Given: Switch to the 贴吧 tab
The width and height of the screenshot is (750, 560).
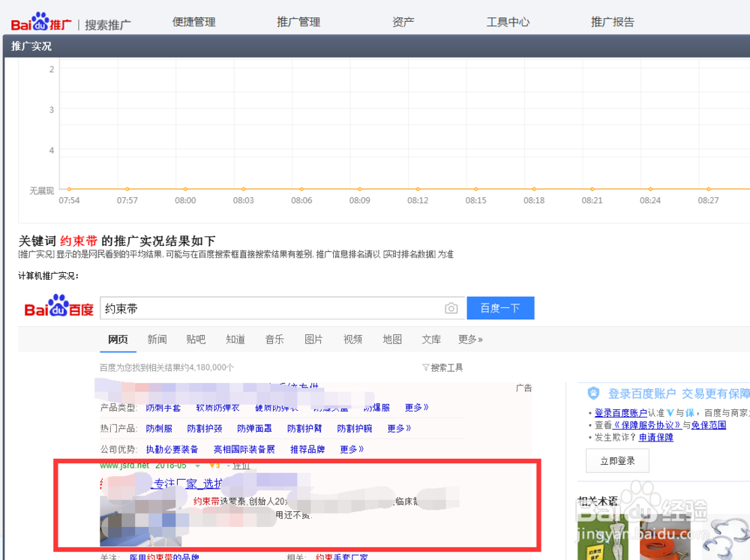Looking at the screenshot, I should pos(196,340).
